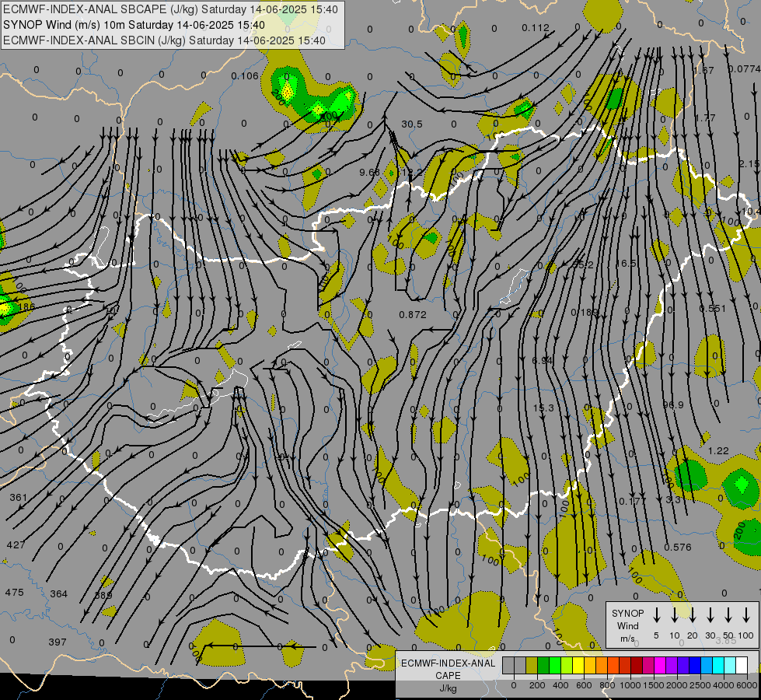Pick the sky blue CAPE legend swatch
Viewport: 761px width, 700px height.
(706, 666)
